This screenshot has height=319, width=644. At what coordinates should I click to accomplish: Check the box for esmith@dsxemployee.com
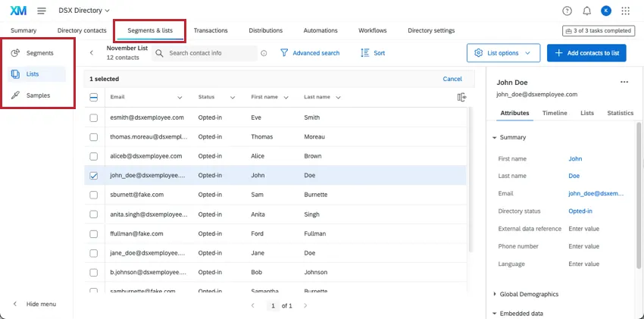pyautogui.click(x=94, y=118)
